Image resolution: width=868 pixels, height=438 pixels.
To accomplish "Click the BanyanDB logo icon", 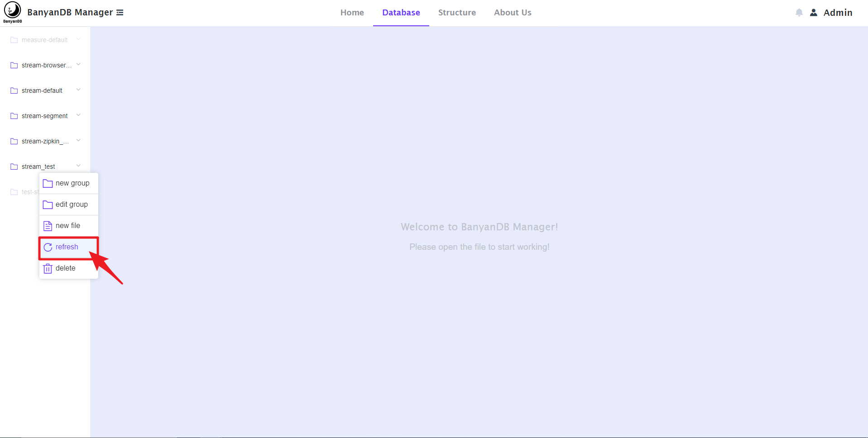I will [13, 12].
